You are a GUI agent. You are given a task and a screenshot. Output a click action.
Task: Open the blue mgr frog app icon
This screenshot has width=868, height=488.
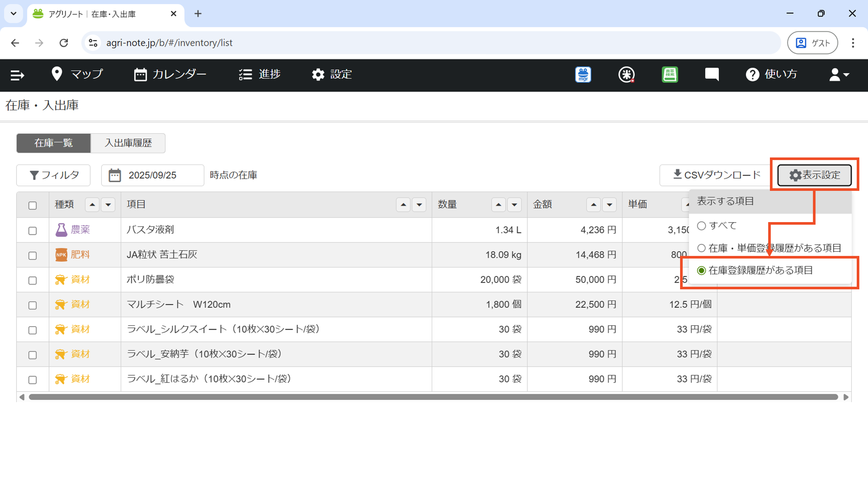[x=583, y=75]
